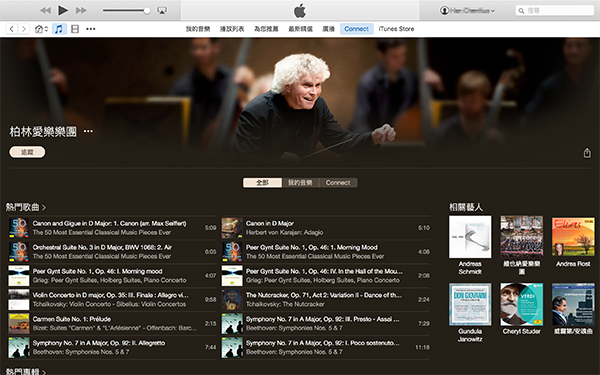This screenshot has width=600, height=375.
Task: Open album link Herbert von Karajan: Adagio
Action: point(284,232)
